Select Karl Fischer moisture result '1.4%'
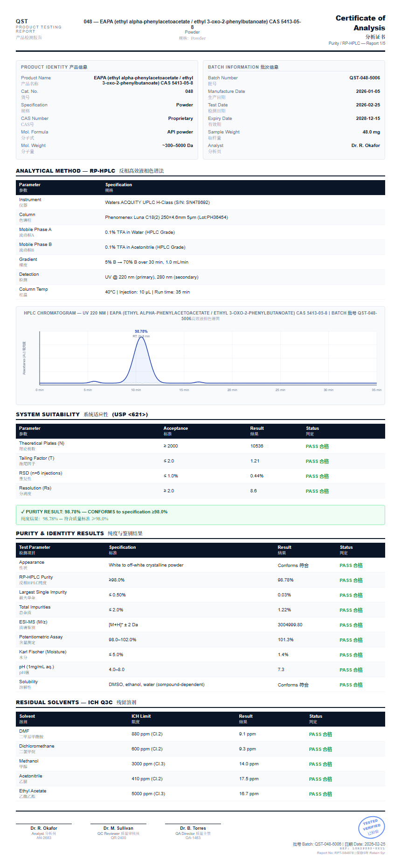401x868 pixels. tap(283, 655)
